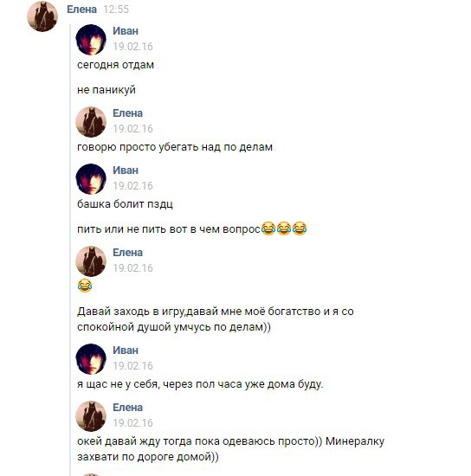This screenshot has width=471, height=476.
Task: Click the 12:55 message timestamp
Action: pyautogui.click(x=116, y=10)
